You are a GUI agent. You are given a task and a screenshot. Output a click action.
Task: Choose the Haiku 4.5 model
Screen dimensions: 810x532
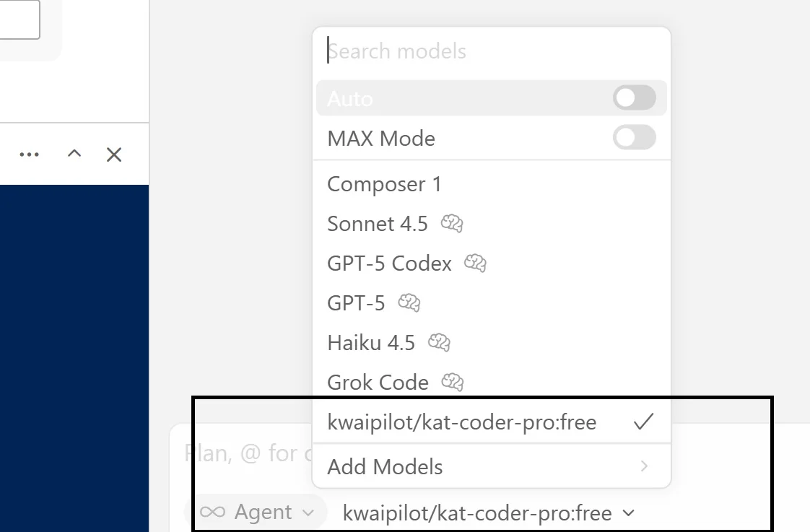click(371, 342)
